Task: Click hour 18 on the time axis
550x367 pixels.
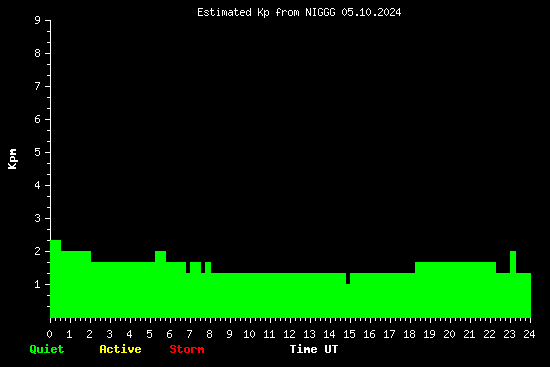Action: [409, 334]
